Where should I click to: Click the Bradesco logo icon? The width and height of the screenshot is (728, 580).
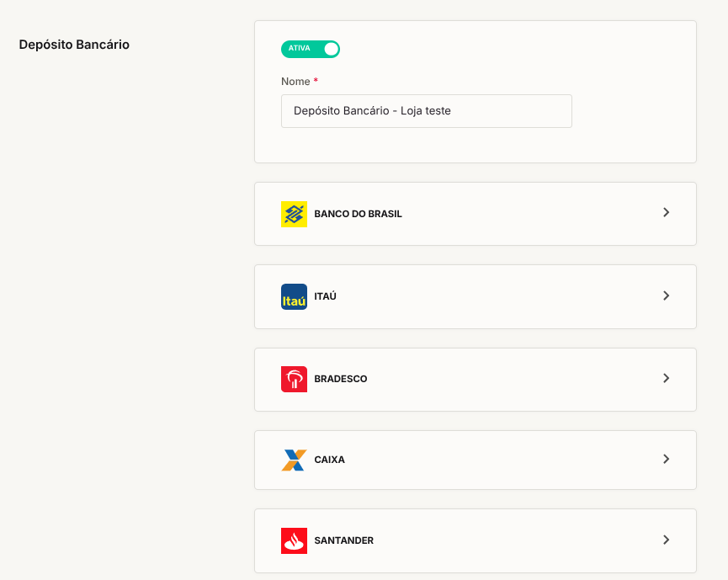pyautogui.click(x=294, y=379)
